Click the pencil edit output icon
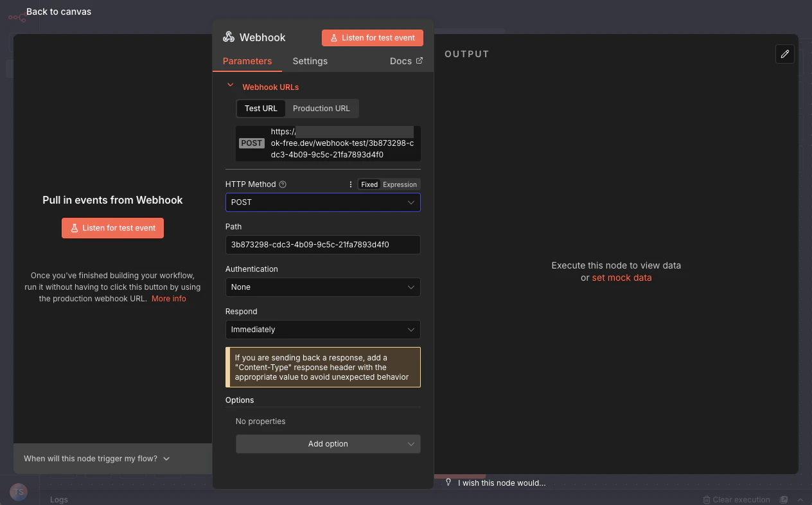The height and width of the screenshot is (505, 812). [x=785, y=54]
